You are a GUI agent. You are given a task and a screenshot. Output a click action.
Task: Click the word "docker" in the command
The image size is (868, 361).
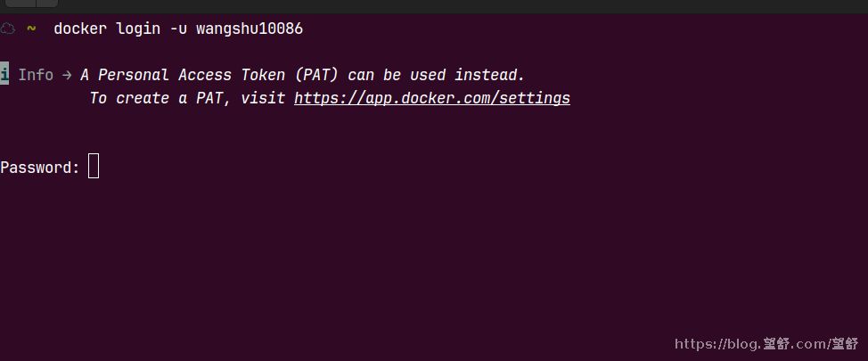point(80,29)
